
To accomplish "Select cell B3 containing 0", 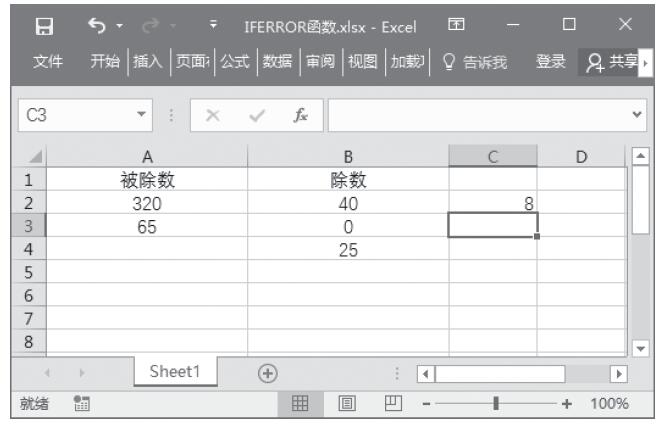I will (x=348, y=226).
